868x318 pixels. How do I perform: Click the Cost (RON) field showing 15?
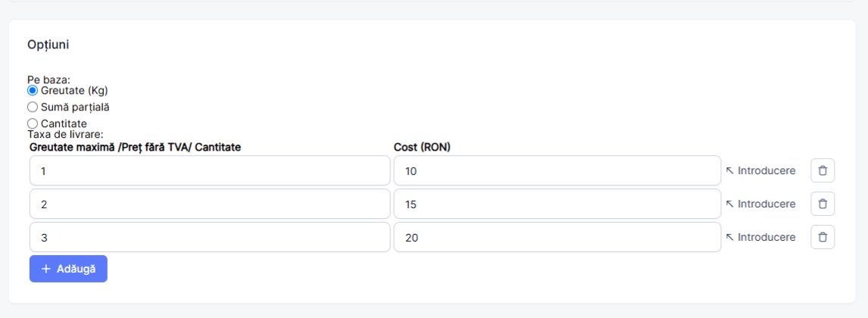point(557,204)
